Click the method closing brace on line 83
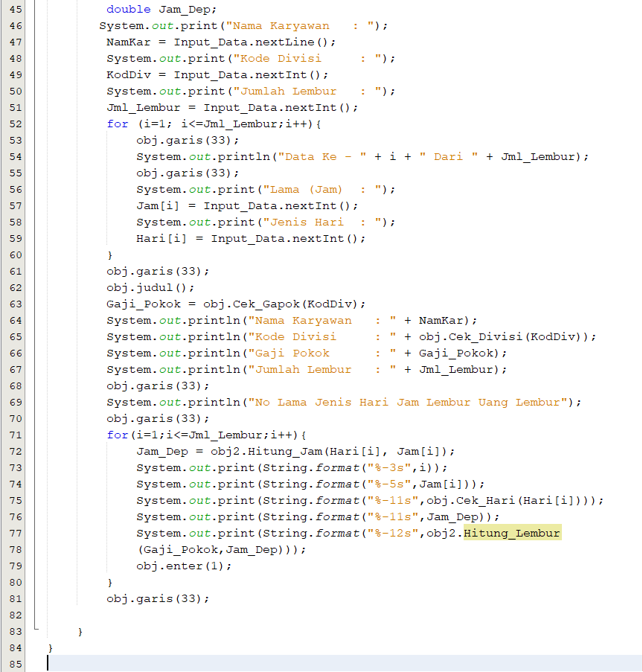The height and width of the screenshot is (672, 643). tap(80, 632)
